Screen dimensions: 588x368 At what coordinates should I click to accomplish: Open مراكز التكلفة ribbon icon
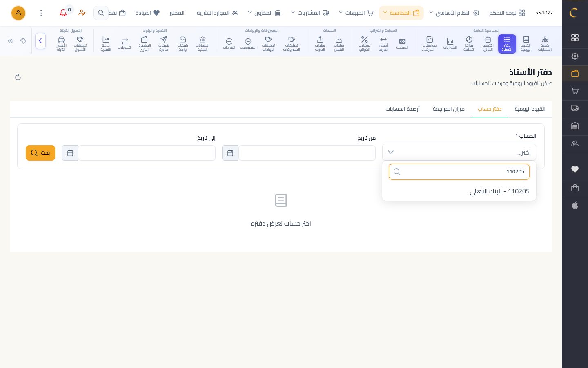[469, 44]
